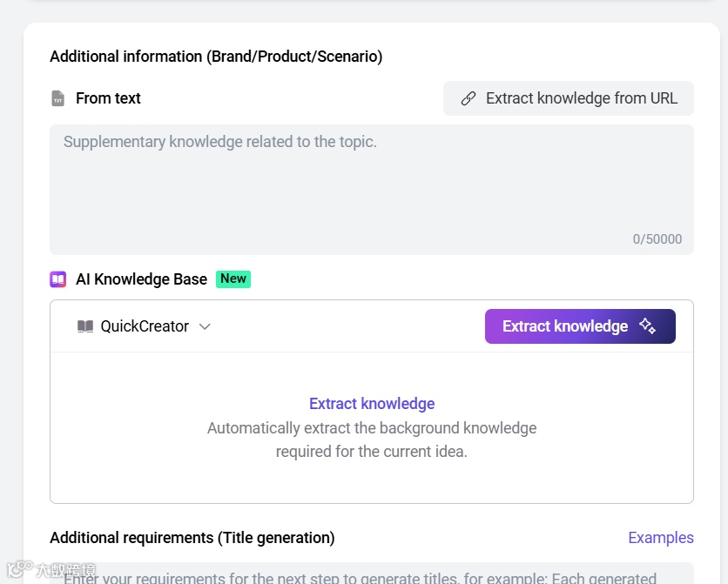Open the Examples link for title generation

(661, 538)
